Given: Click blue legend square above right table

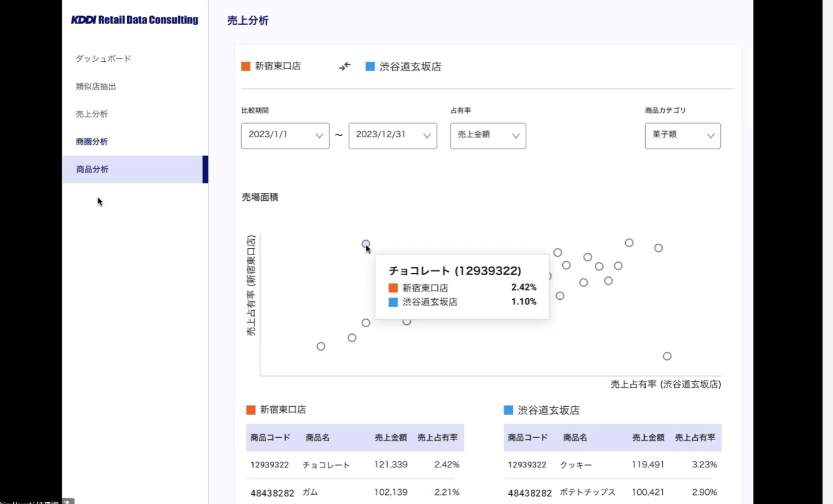Looking at the screenshot, I should pos(508,410).
